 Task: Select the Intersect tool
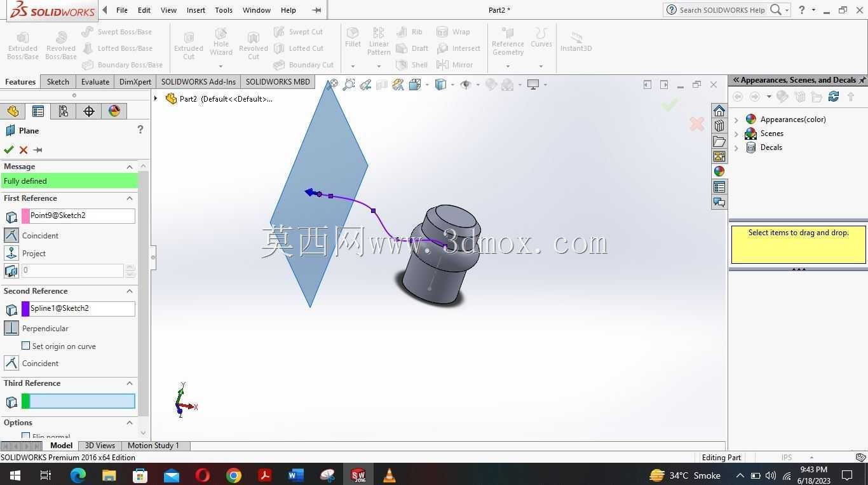(459, 48)
